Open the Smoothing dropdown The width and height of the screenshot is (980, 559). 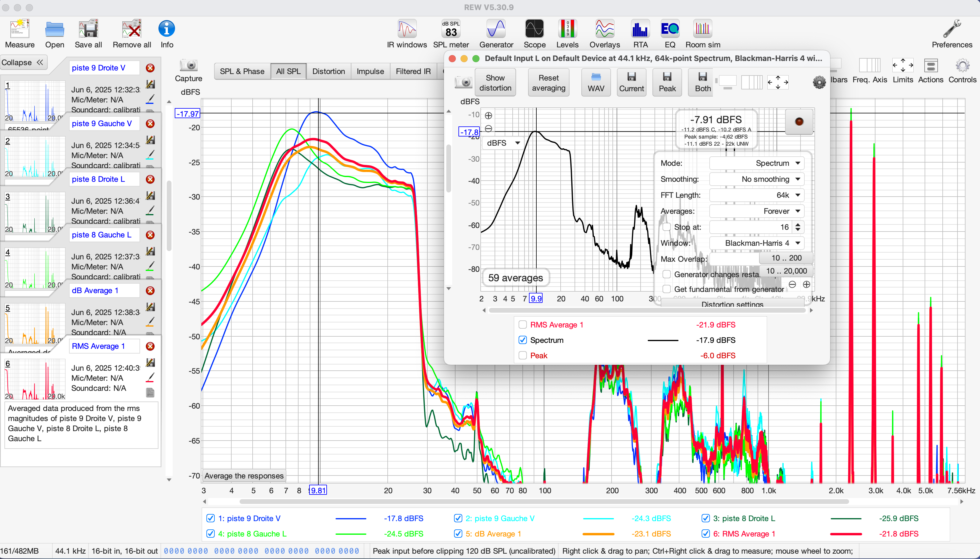tap(756, 179)
